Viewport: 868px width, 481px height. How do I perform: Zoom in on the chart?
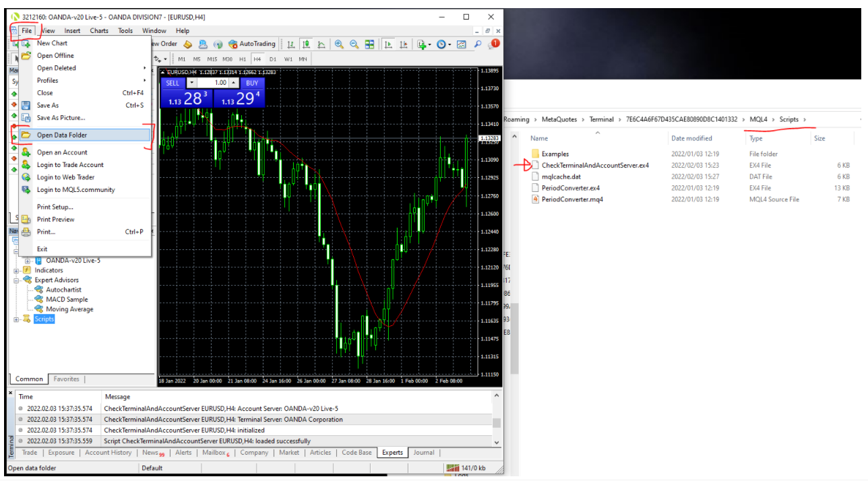coord(339,44)
